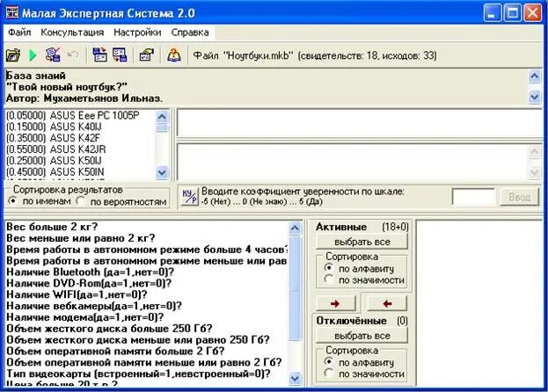This screenshot has height=392, width=548.
Task: Click the scroll-with-red-checkmark toolbar icon
Action: tap(53, 55)
